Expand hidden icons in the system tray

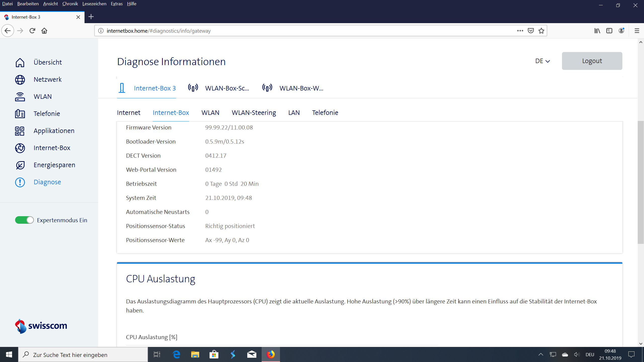point(541,354)
